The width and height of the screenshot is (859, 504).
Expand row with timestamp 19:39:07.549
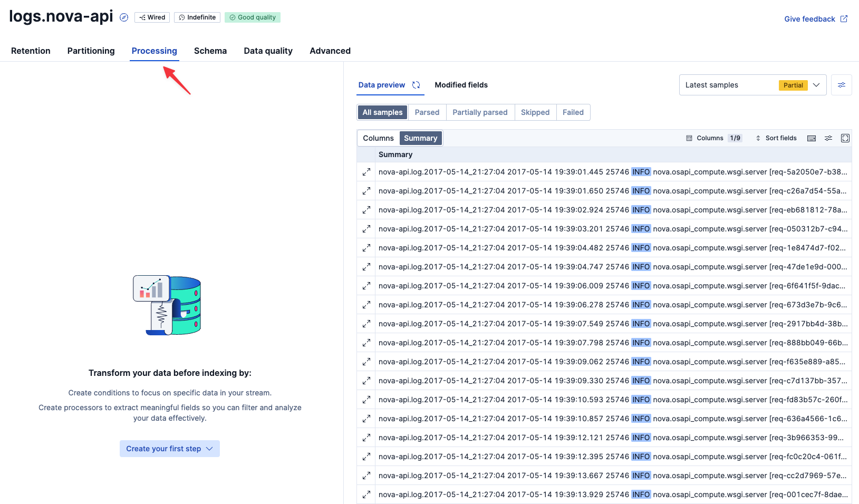point(366,324)
